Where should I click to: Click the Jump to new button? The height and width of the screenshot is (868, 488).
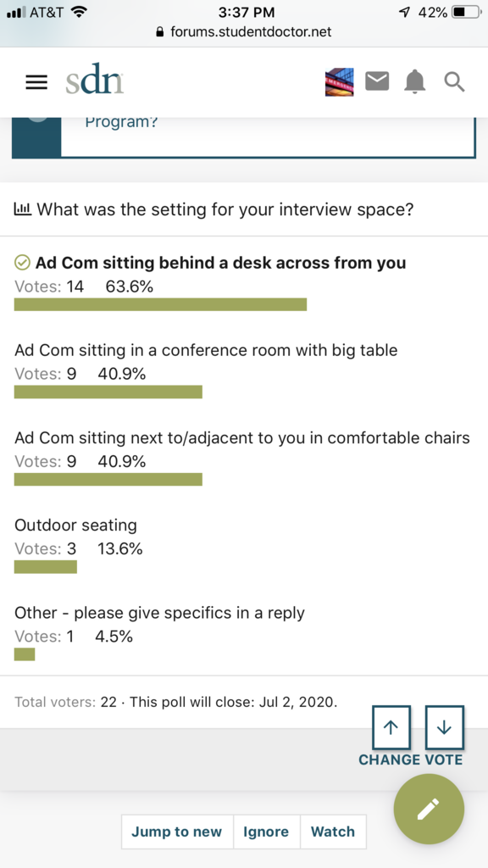click(x=177, y=832)
